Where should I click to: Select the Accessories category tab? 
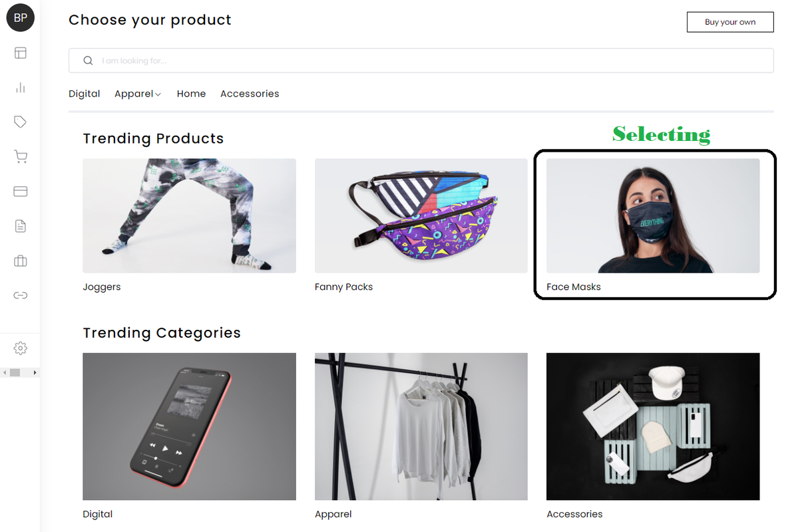(250, 94)
